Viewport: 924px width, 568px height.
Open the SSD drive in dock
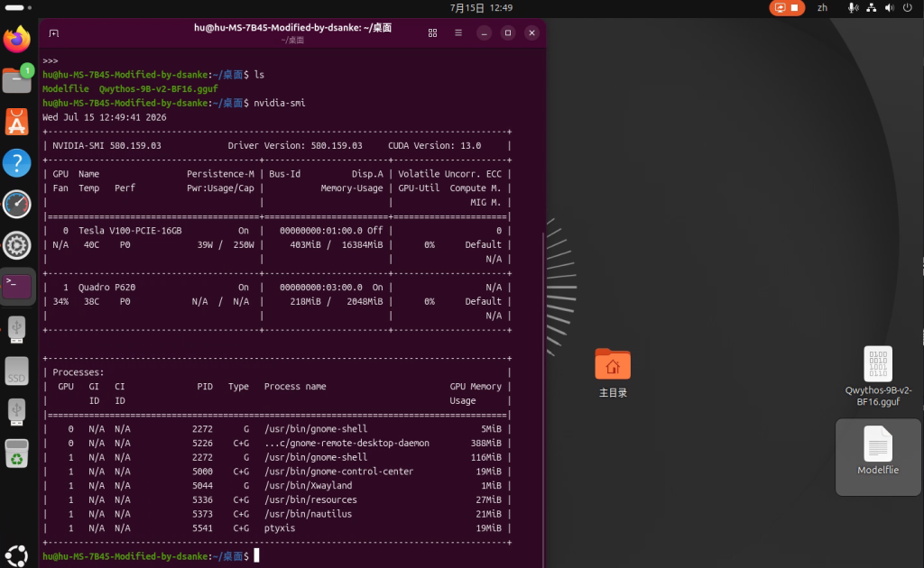[x=16, y=371]
